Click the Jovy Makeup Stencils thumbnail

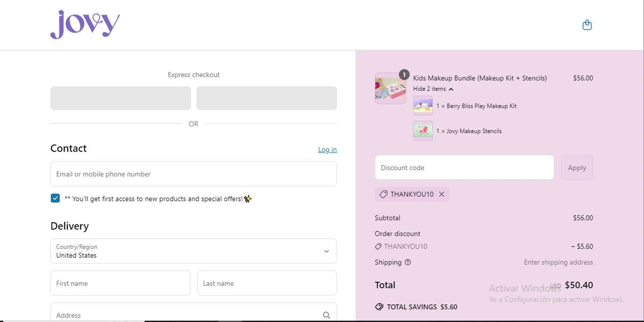coord(423,131)
